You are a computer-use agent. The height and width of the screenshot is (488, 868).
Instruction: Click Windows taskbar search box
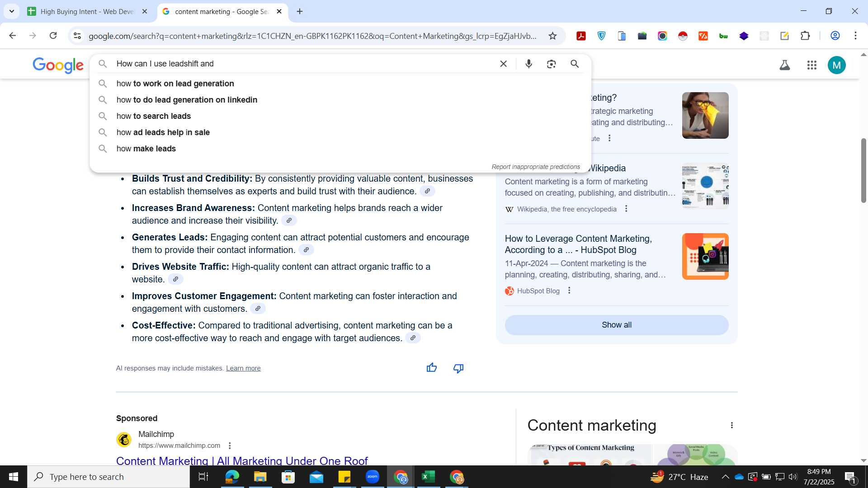click(108, 477)
